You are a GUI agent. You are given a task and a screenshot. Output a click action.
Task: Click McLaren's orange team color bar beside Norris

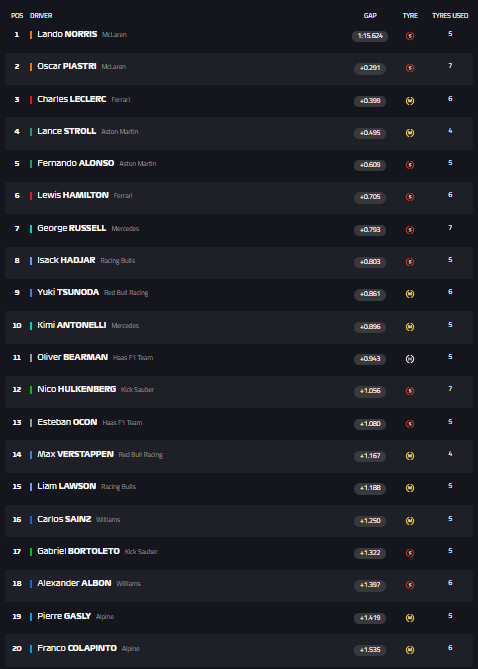click(x=31, y=35)
